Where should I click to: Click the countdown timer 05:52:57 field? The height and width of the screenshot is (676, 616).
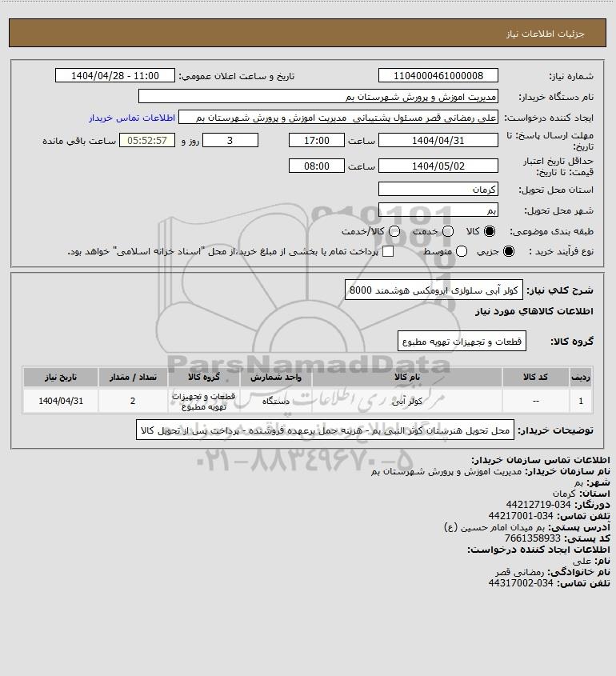(147, 140)
